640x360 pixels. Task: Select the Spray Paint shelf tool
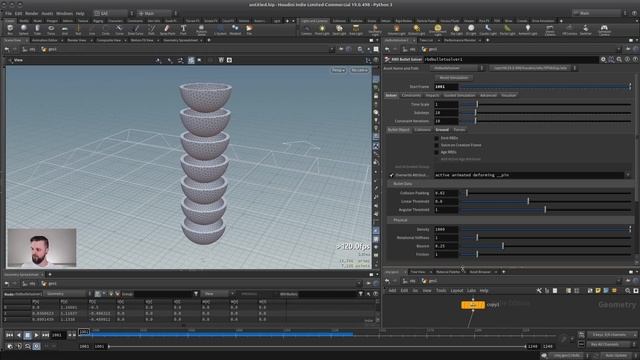167,29
